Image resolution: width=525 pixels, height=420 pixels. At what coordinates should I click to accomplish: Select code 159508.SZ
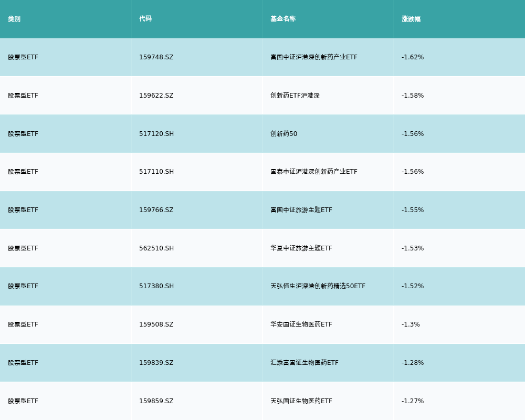click(156, 324)
